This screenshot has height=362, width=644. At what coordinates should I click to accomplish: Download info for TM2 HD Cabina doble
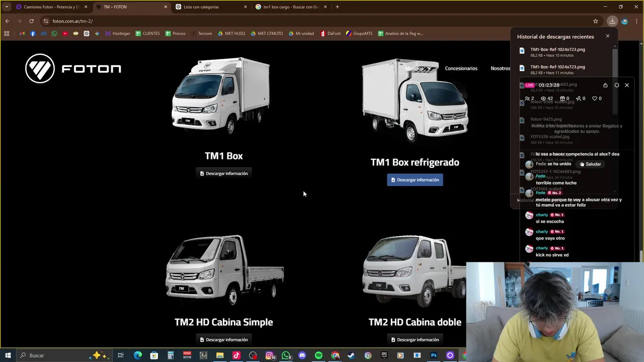[x=415, y=339]
